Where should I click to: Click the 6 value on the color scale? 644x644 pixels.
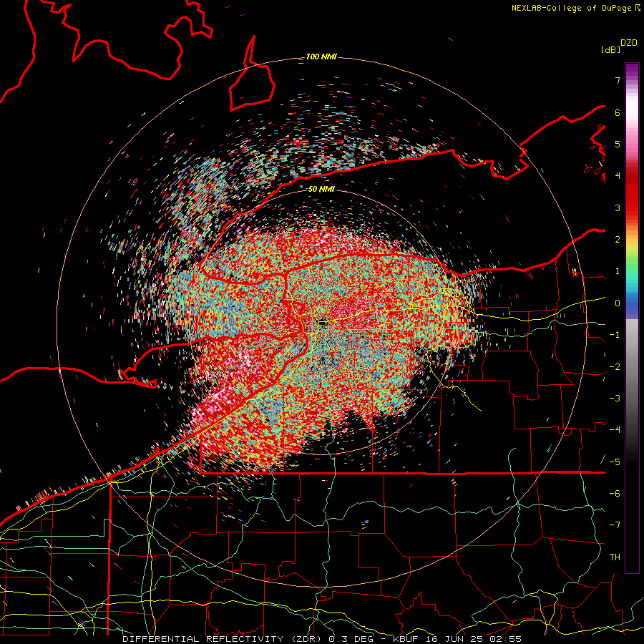618,112
